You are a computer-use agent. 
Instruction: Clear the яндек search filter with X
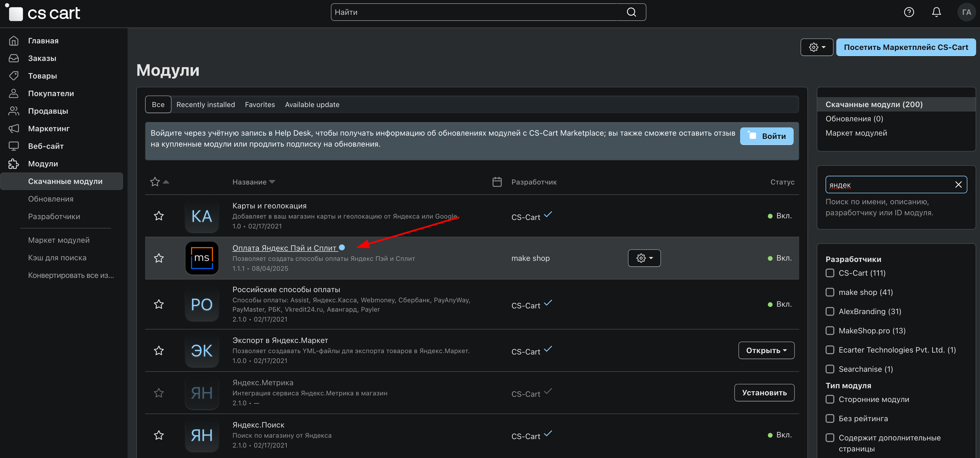(x=958, y=185)
